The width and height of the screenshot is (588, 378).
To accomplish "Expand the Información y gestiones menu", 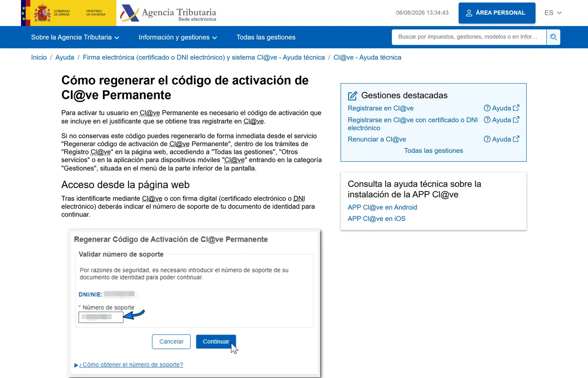I will [178, 37].
